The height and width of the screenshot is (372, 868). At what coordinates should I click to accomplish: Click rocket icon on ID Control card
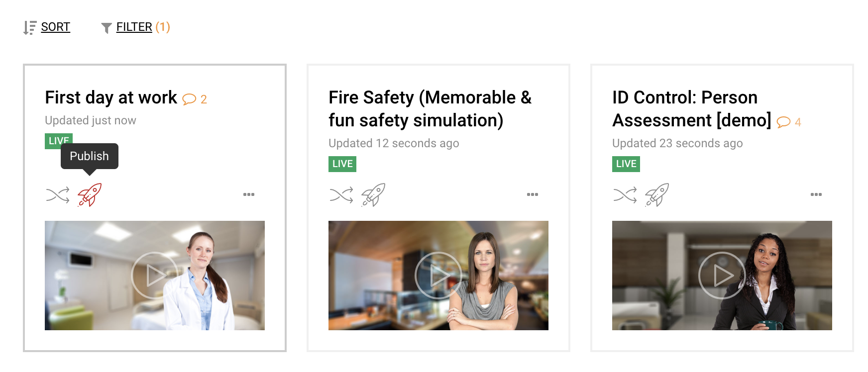pos(657,194)
